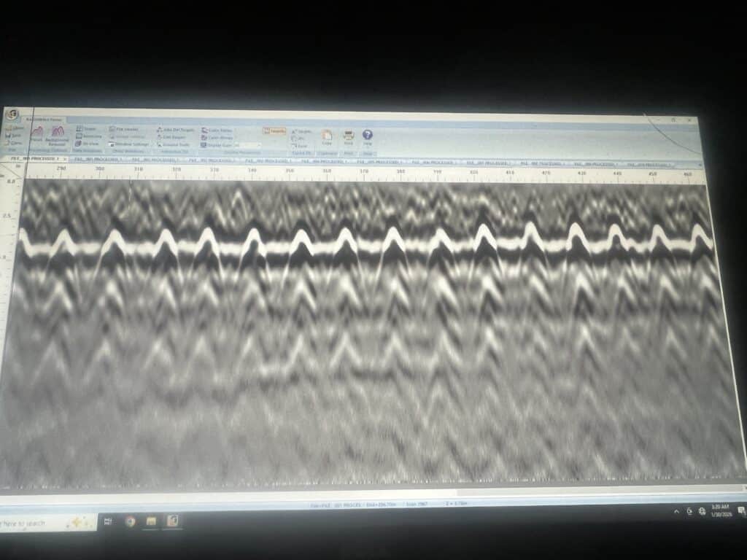The width and height of the screenshot is (747, 560).
Task: Open Google Chrome from the taskbar
Action: pos(130,521)
